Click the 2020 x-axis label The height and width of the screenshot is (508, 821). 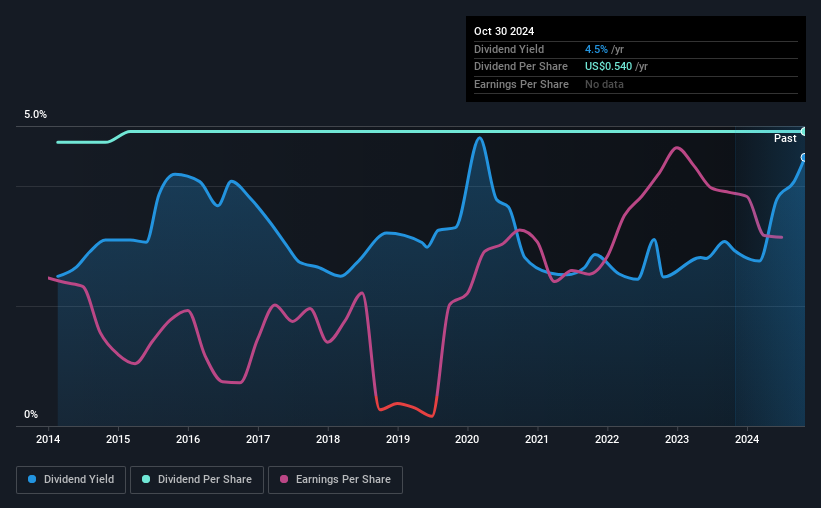click(467, 439)
